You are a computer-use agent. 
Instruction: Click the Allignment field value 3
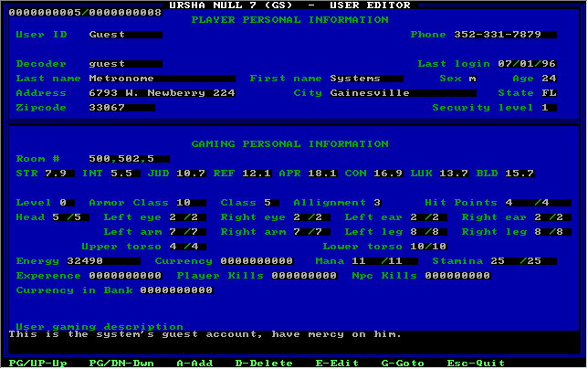378,203
